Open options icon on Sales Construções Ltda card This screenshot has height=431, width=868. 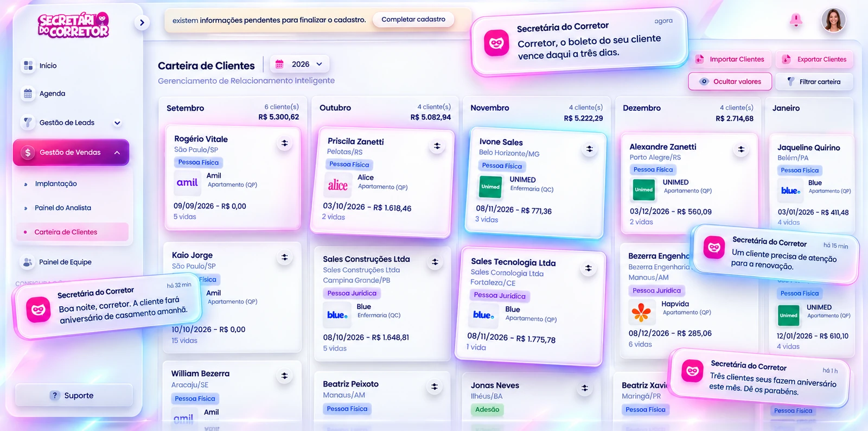click(x=435, y=262)
